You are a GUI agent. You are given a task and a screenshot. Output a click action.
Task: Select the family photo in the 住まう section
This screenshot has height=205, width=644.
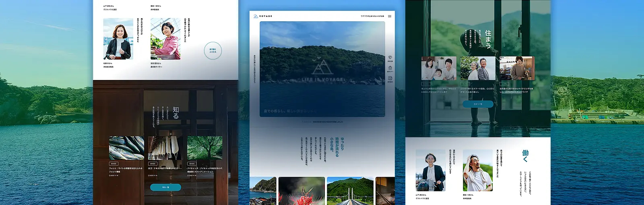pos(439,68)
